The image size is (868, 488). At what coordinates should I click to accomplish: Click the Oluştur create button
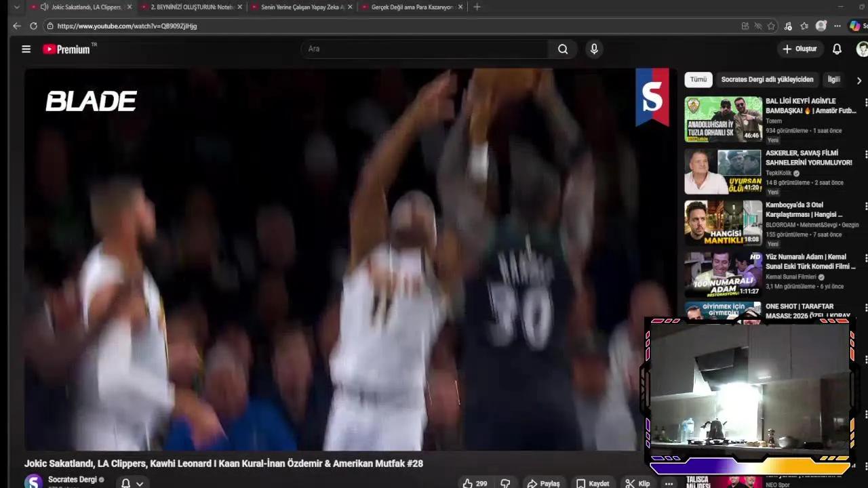click(800, 49)
